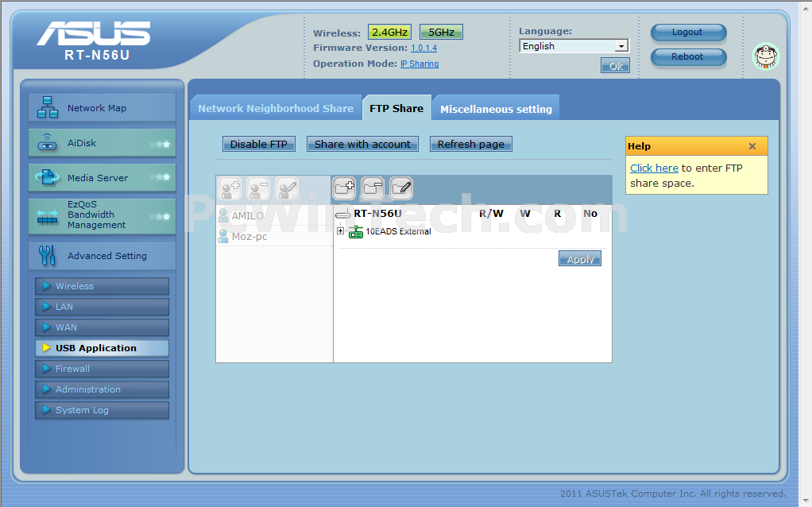Screen dimensions: 812x507
Task: Open the Language dropdown
Action: [x=621, y=46]
